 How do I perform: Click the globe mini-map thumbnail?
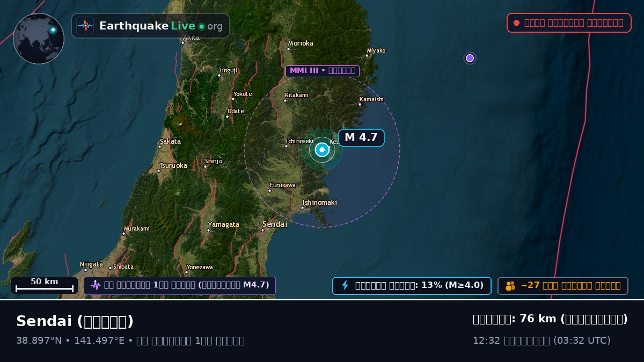39,39
